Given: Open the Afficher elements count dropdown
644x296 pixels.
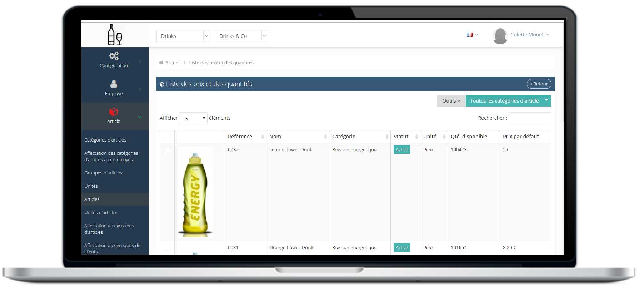Looking at the screenshot, I should pos(193,118).
